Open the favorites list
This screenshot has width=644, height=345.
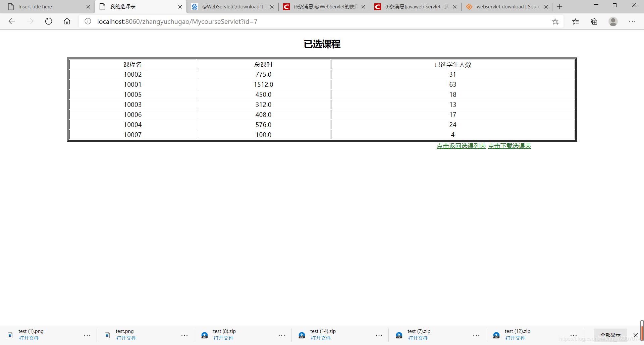point(576,21)
